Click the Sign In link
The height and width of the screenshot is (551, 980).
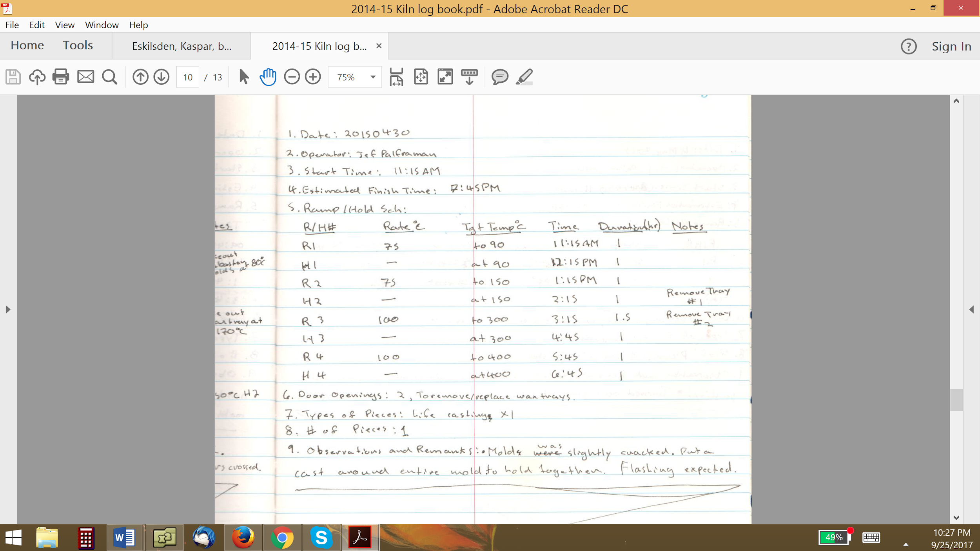click(x=951, y=46)
